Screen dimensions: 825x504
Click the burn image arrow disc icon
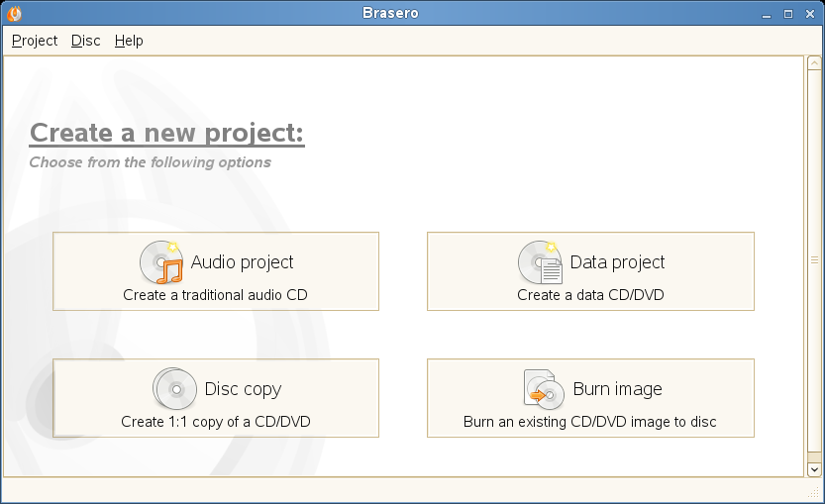tap(544, 389)
